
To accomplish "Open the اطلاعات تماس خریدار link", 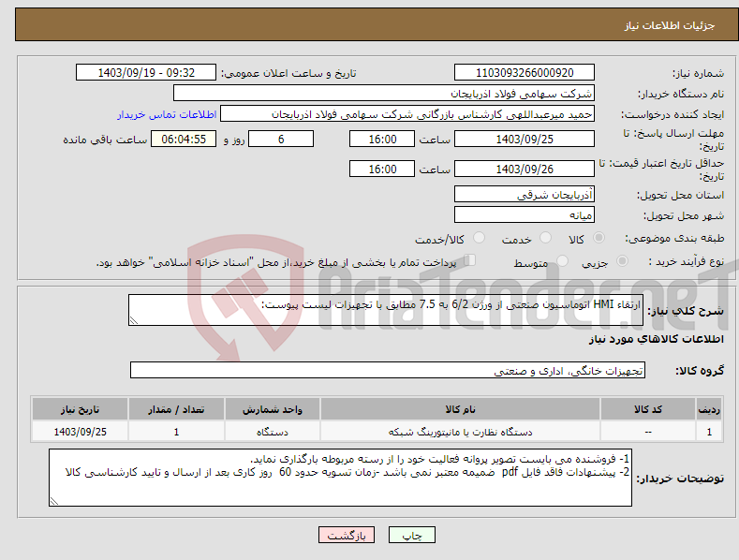I will (167, 114).
